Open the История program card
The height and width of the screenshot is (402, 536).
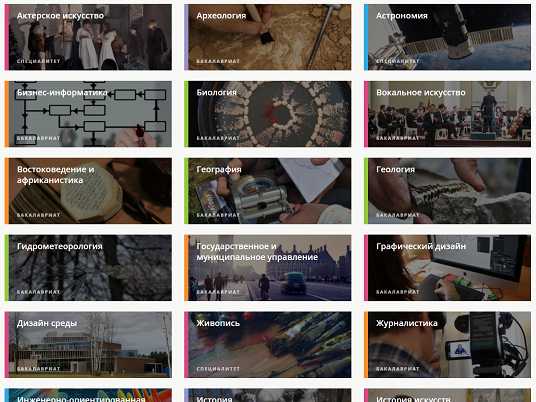(268, 395)
